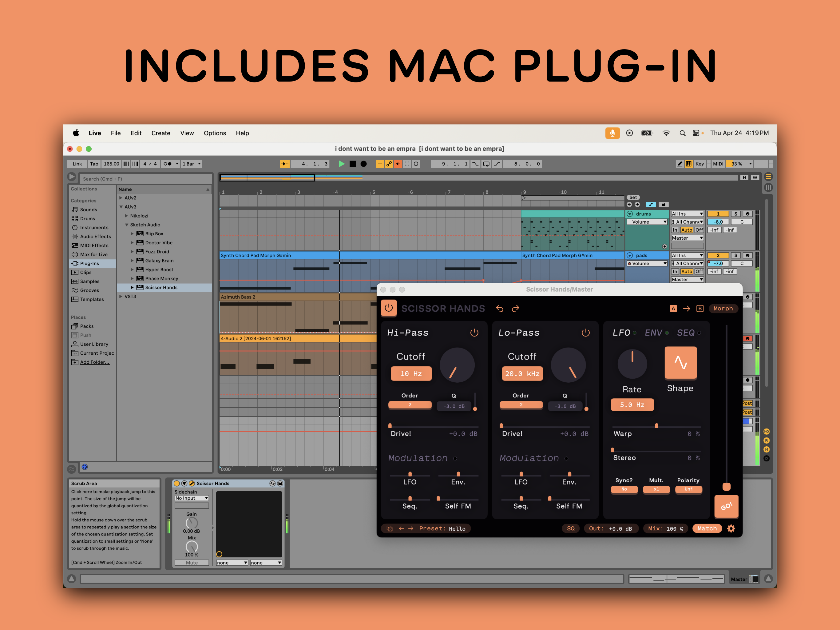This screenshot has height=630, width=840.
Task: Select preset slot A in Scissor Hands
Action: tap(673, 309)
